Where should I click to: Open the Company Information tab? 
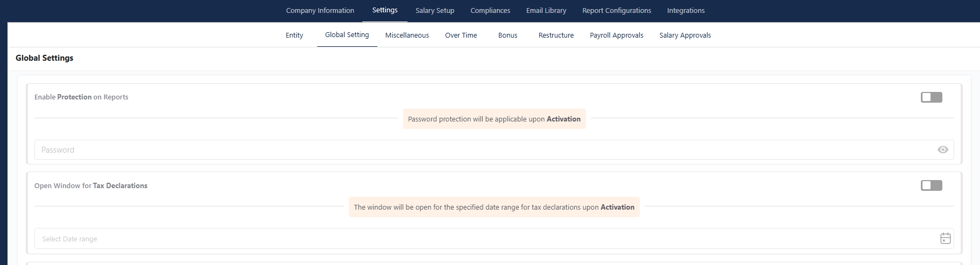[x=320, y=11]
